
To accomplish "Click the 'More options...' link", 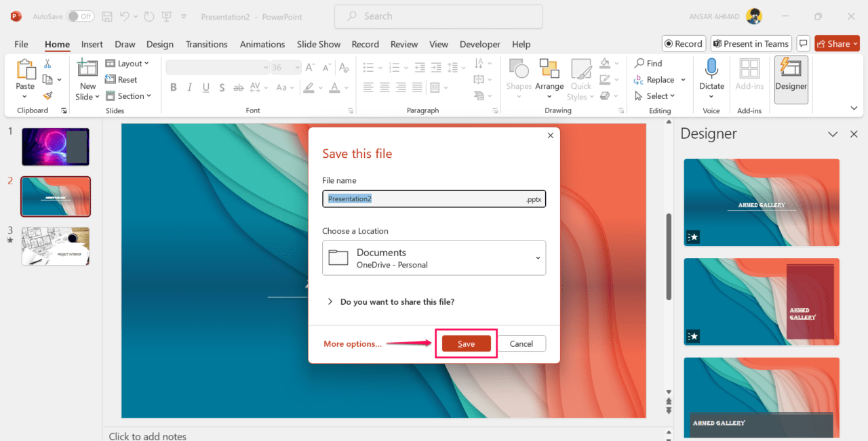I will pyautogui.click(x=352, y=344).
